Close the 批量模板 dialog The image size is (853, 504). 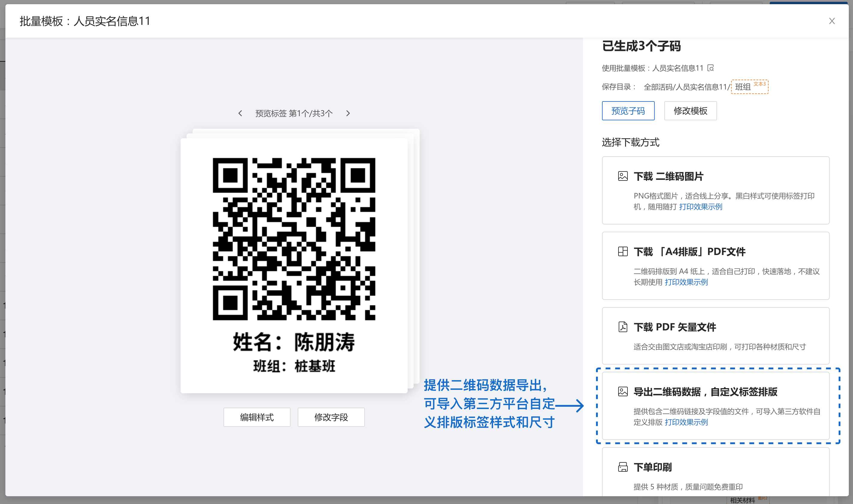[832, 21]
